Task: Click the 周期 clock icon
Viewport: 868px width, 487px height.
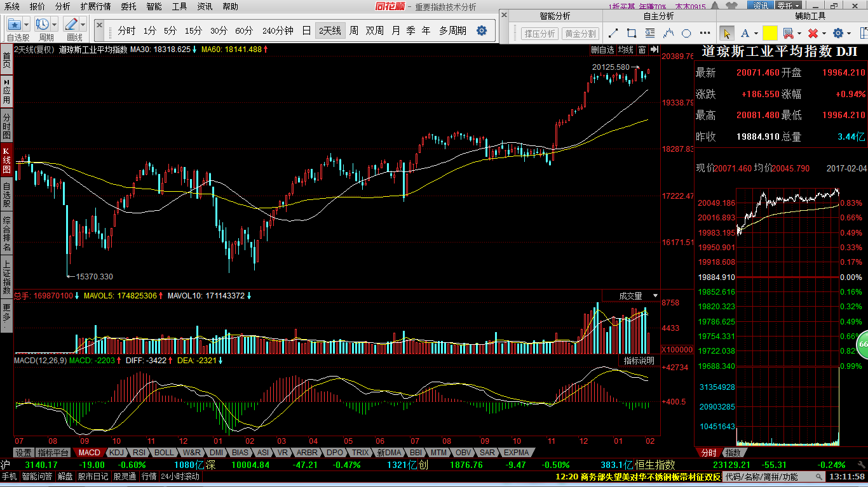Action: (x=43, y=24)
